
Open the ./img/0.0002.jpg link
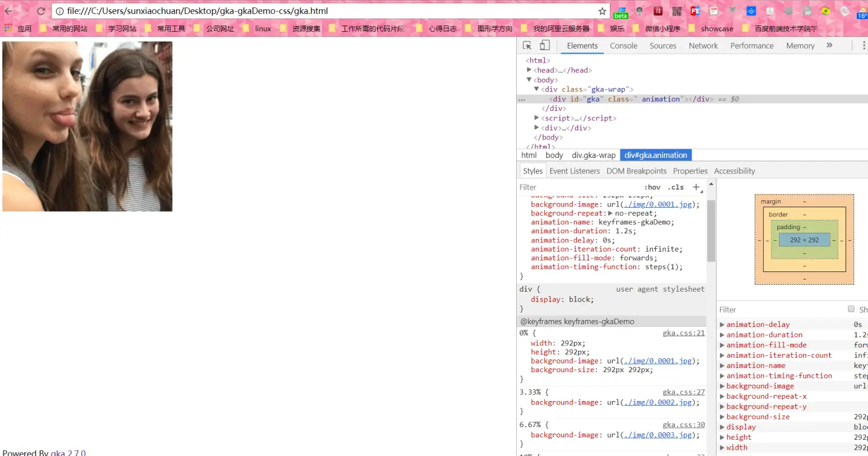[657, 402]
